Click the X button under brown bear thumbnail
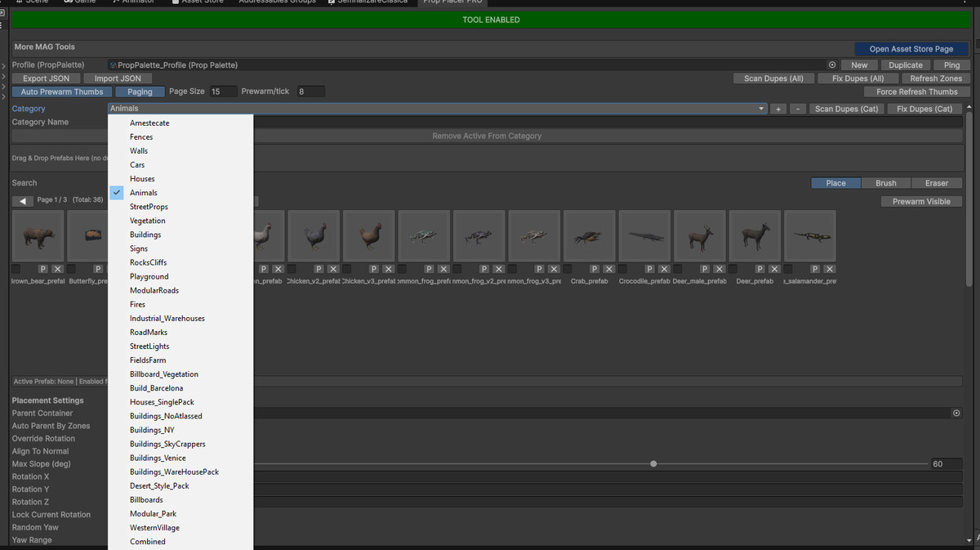 pos(57,269)
